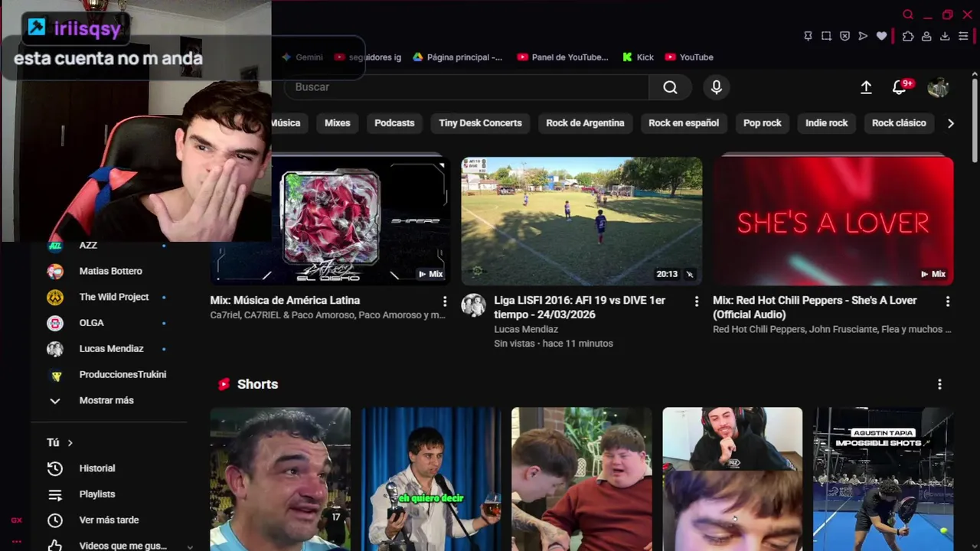
Task: Open the Shorts section options menu
Action: click(939, 384)
